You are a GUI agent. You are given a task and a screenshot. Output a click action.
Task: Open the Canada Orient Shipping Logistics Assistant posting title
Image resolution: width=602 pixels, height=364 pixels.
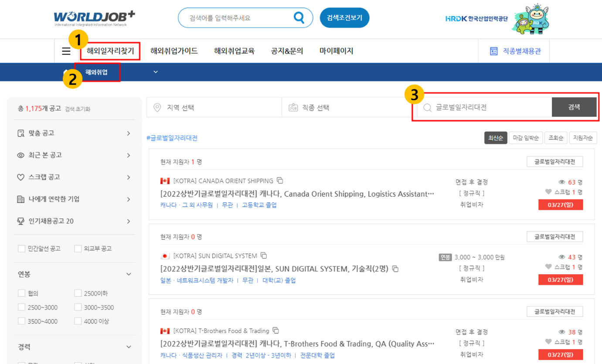pos(297,194)
